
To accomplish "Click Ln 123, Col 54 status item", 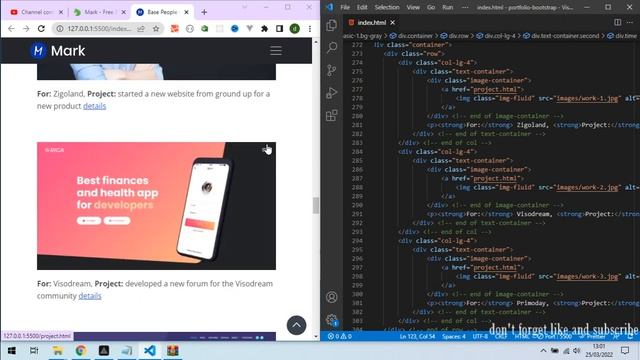I will click(417, 336).
